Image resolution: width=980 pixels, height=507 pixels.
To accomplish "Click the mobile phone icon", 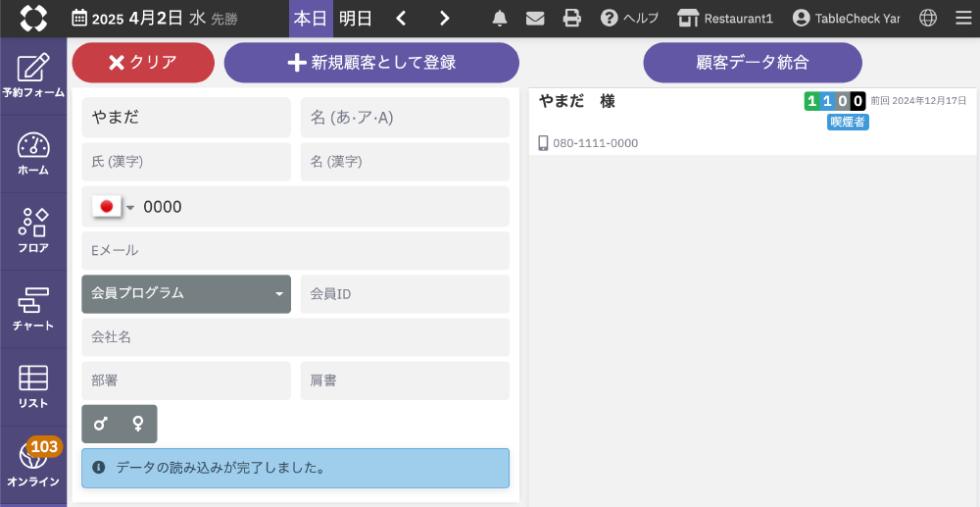I will (x=543, y=143).
